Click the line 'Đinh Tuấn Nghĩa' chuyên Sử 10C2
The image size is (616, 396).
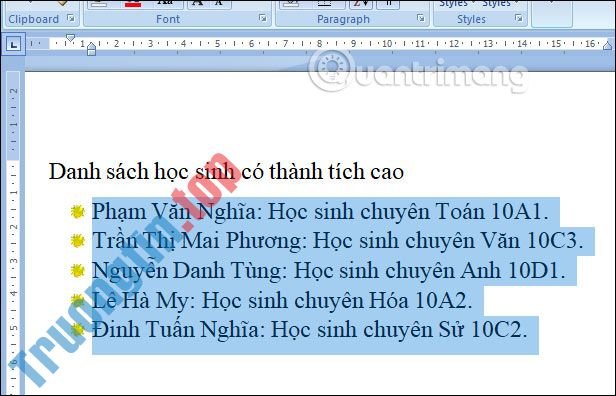310,330
